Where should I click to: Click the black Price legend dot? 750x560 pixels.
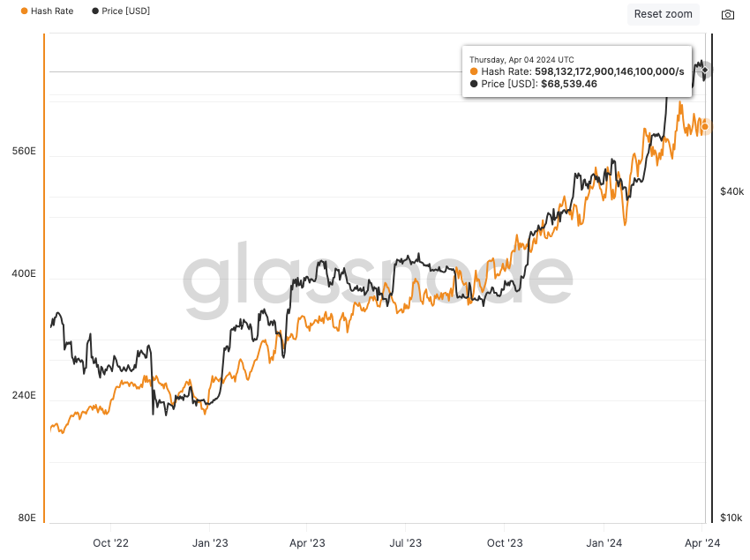[94, 11]
